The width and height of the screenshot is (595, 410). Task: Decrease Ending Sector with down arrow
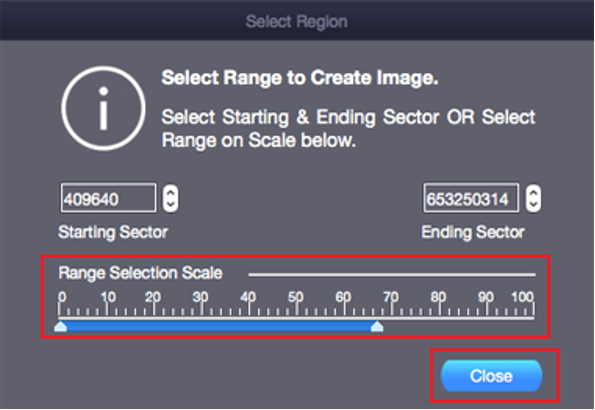tap(533, 205)
